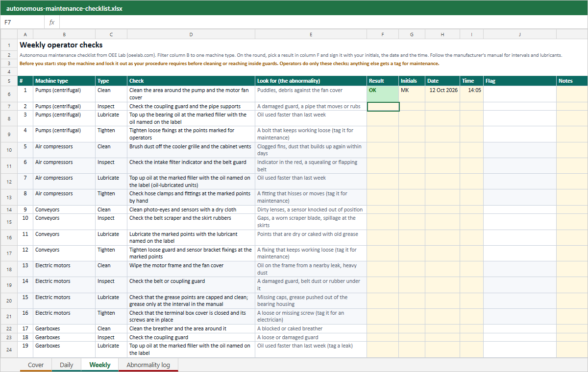
Task: Select row 6 header
Action: [9, 94]
